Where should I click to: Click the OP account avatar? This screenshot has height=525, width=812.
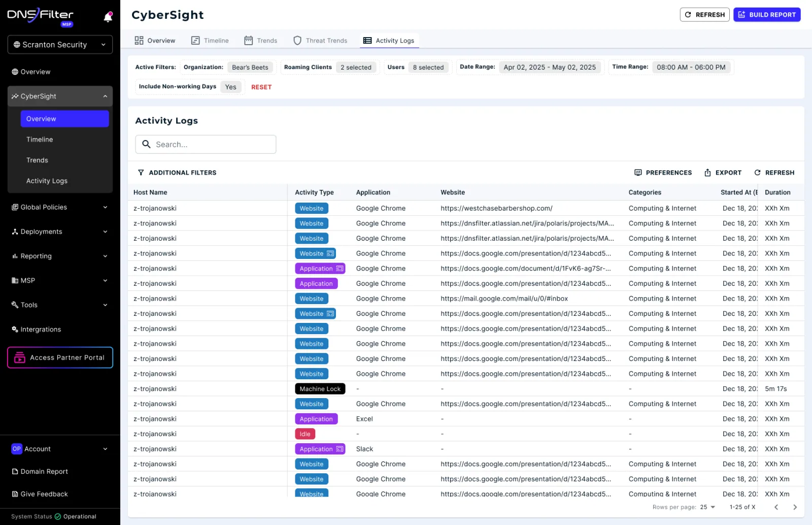click(x=17, y=449)
